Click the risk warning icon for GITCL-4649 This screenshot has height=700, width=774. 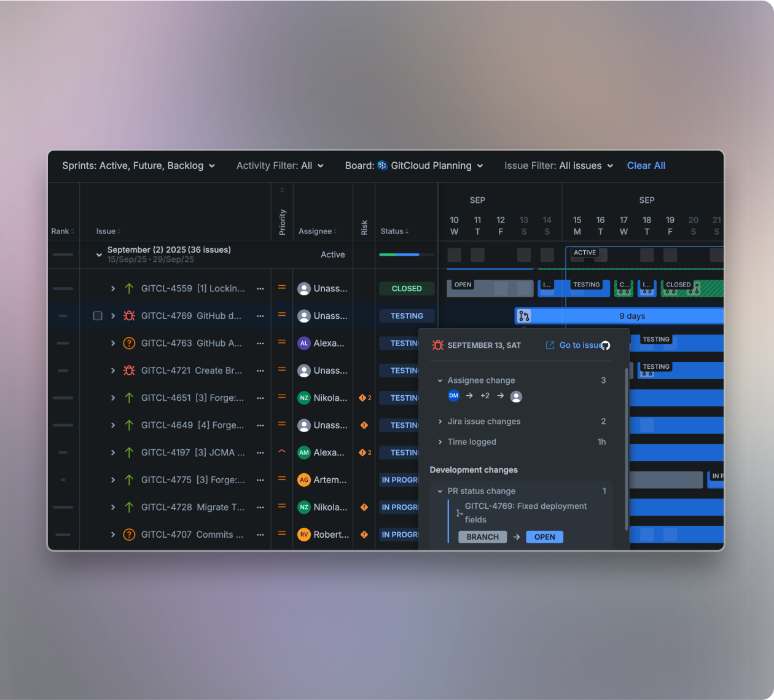point(364,425)
